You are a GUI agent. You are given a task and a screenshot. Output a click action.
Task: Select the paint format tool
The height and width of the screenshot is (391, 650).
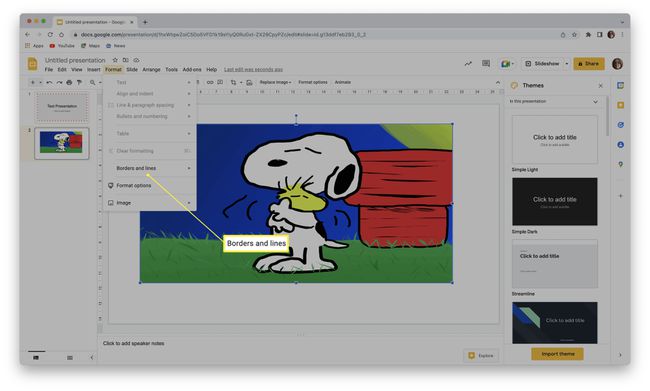[79, 83]
